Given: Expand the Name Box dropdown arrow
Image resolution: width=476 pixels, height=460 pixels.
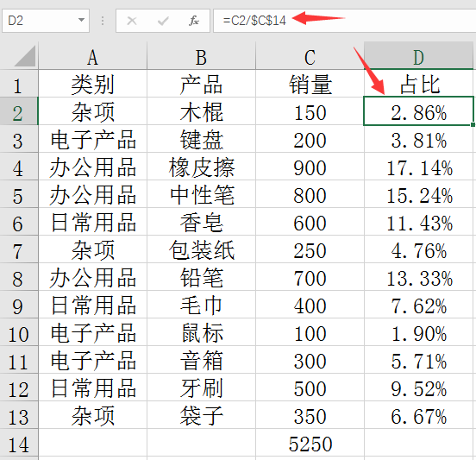Looking at the screenshot, I should pos(81,20).
